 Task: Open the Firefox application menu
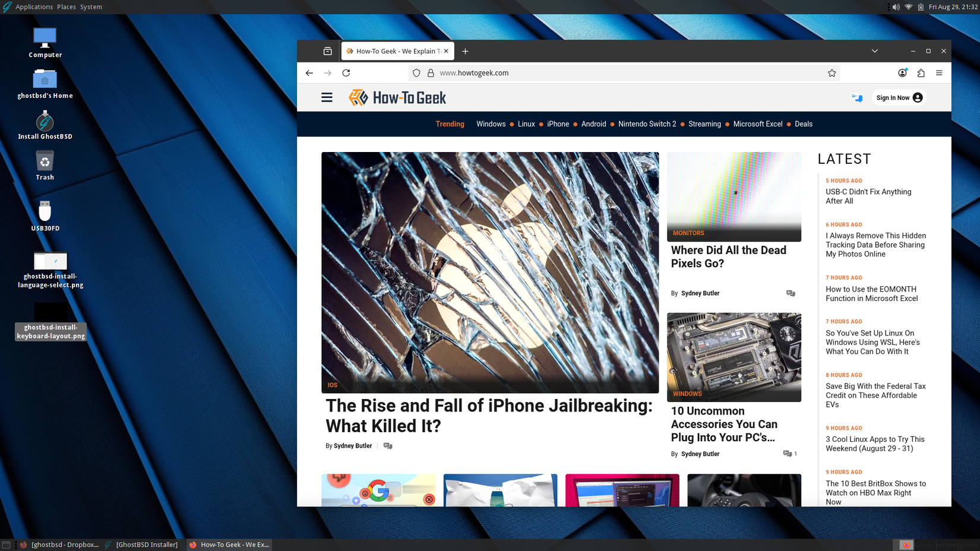coord(940,72)
